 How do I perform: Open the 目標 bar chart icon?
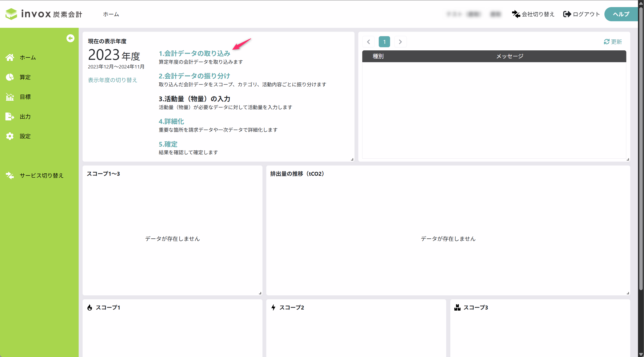click(10, 97)
